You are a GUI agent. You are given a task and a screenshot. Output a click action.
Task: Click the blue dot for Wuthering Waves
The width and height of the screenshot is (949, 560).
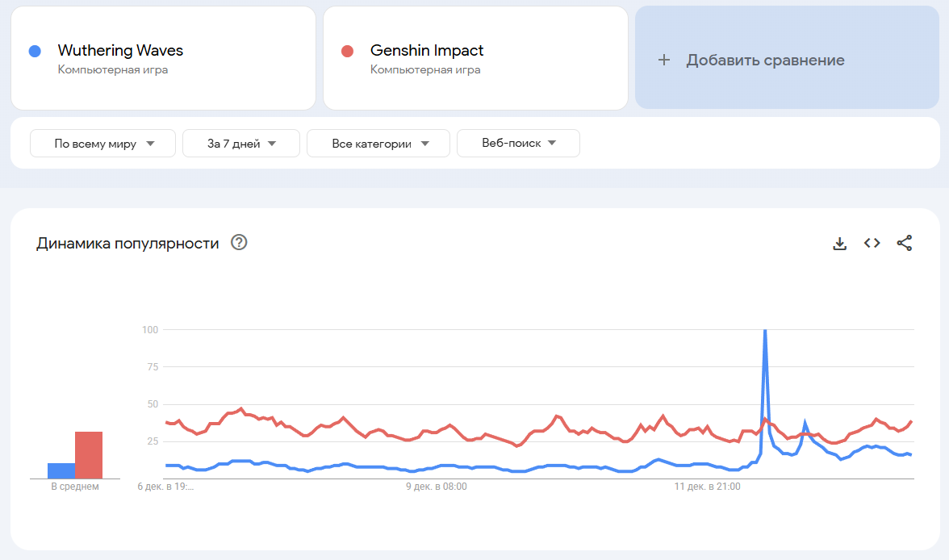pos(35,51)
